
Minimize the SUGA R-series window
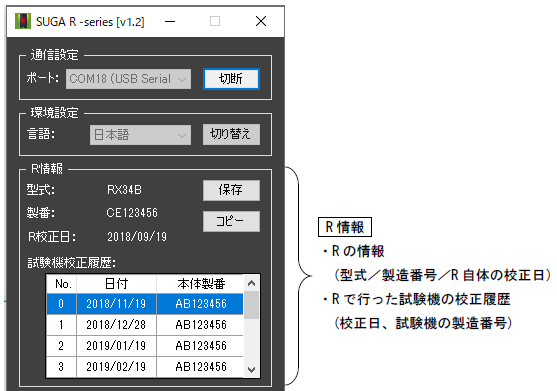pos(170,21)
